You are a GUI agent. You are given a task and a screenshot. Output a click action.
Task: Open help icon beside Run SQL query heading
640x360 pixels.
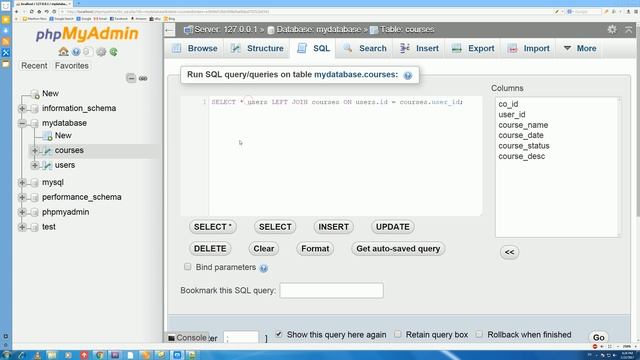pos(408,75)
